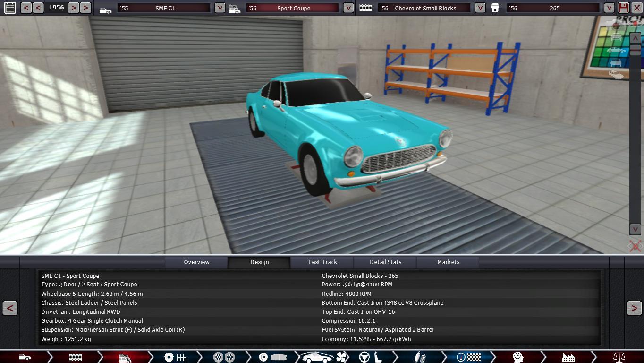Save the design with the floppy disk icon
Viewport: 644px width, 363px height.
tap(624, 8)
